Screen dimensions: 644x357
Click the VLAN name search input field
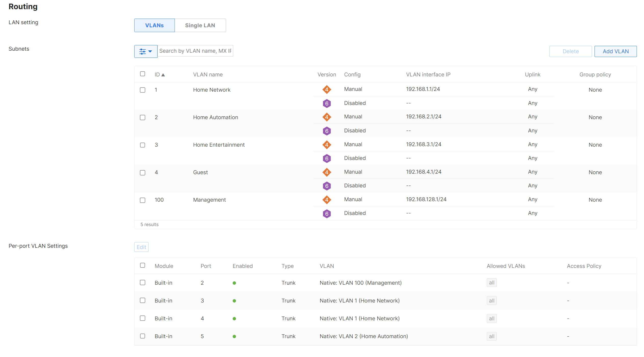(x=195, y=51)
